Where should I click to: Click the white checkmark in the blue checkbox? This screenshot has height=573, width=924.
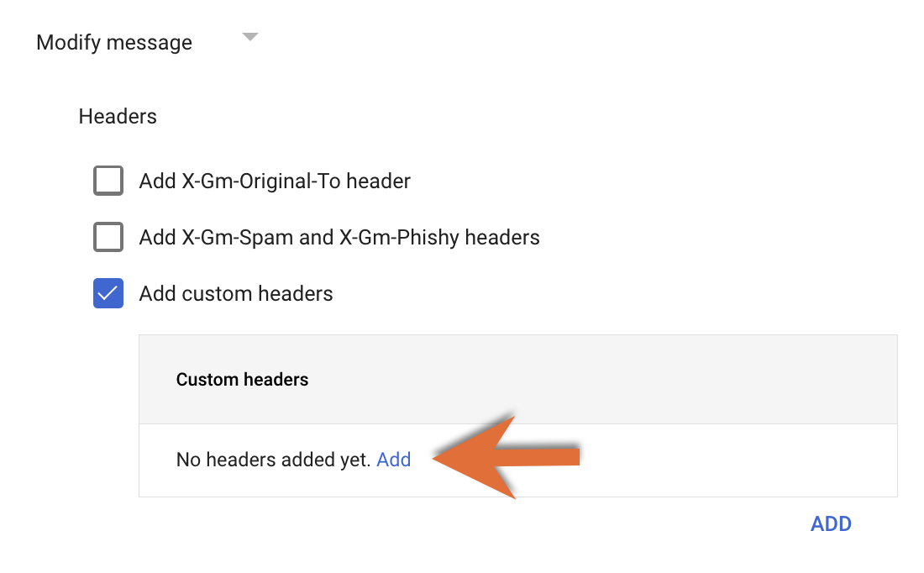108,293
